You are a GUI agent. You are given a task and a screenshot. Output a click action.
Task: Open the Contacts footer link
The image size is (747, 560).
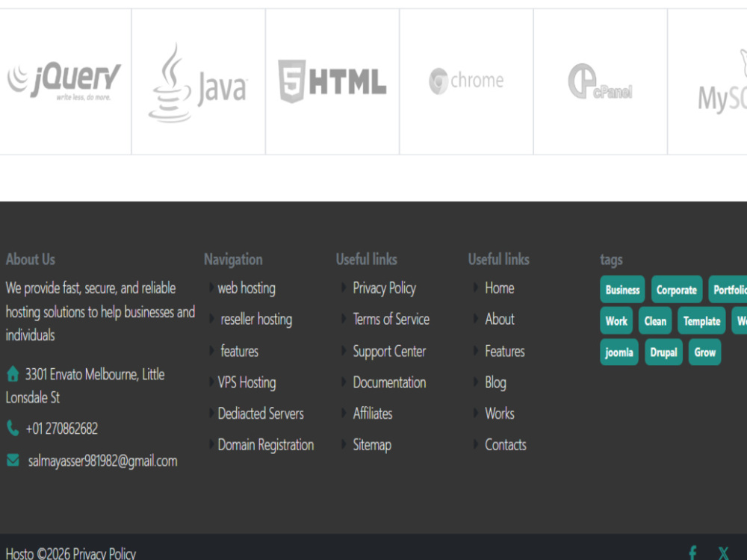[x=506, y=445]
